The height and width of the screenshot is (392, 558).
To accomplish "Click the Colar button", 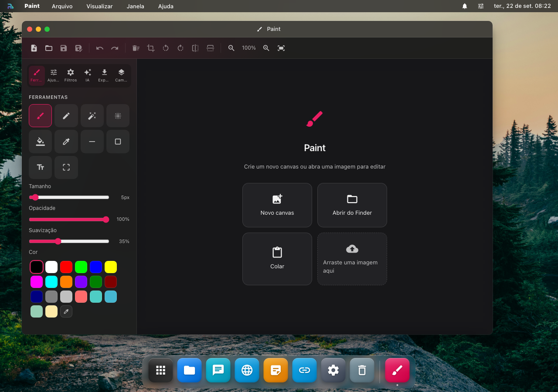I will pos(277,259).
